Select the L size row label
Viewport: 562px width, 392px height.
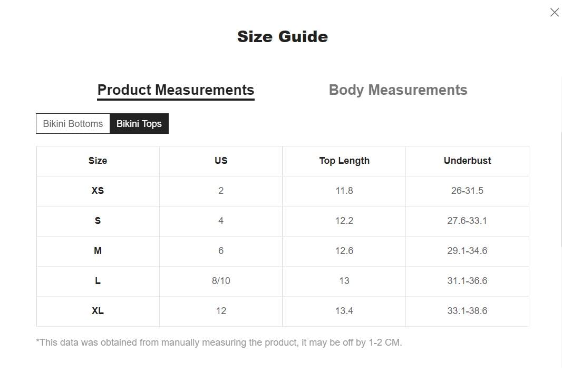pos(98,281)
